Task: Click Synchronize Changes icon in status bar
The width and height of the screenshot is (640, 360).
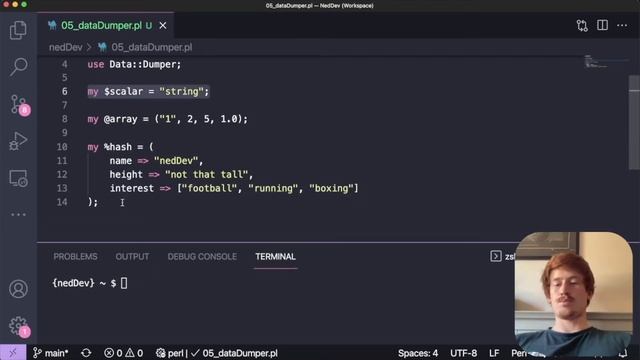Action: [86, 353]
